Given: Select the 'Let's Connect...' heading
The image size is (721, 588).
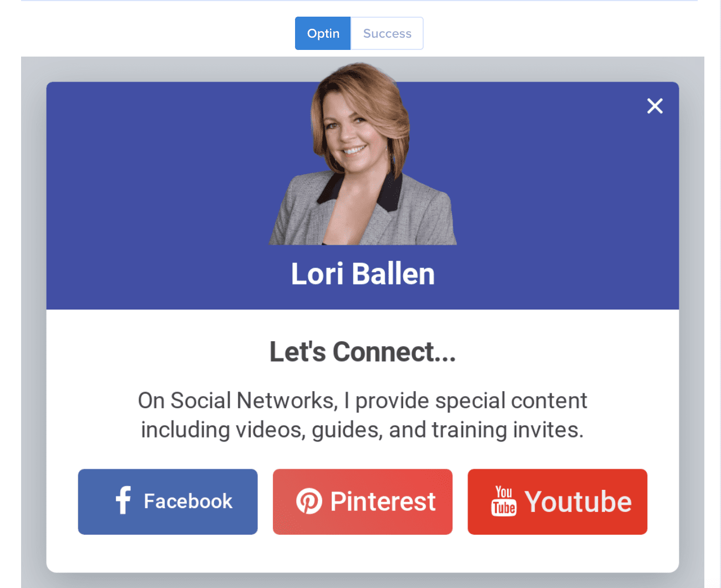Looking at the screenshot, I should pos(363,352).
